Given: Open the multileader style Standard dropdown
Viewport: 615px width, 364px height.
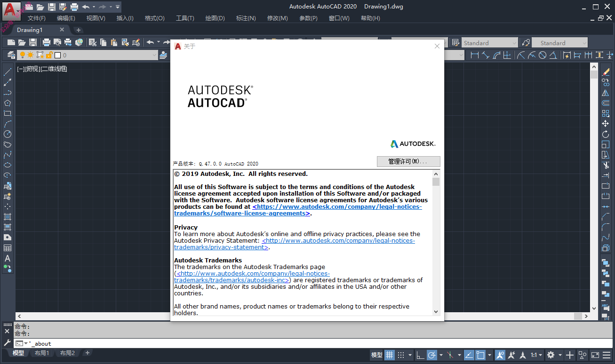Looking at the screenshot, I should 584,43.
